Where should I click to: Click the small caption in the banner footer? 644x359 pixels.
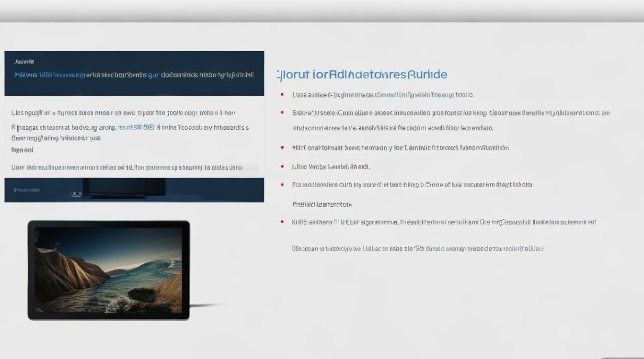27,190
